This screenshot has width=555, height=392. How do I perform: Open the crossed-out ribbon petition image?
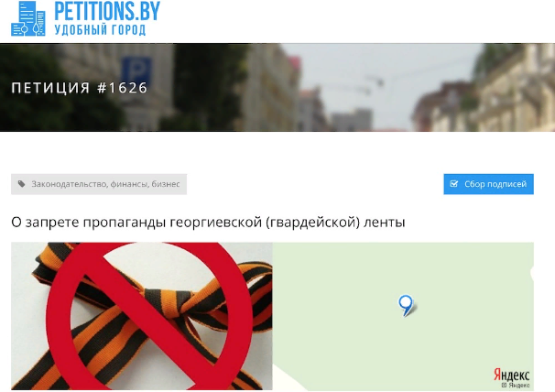[142, 316]
